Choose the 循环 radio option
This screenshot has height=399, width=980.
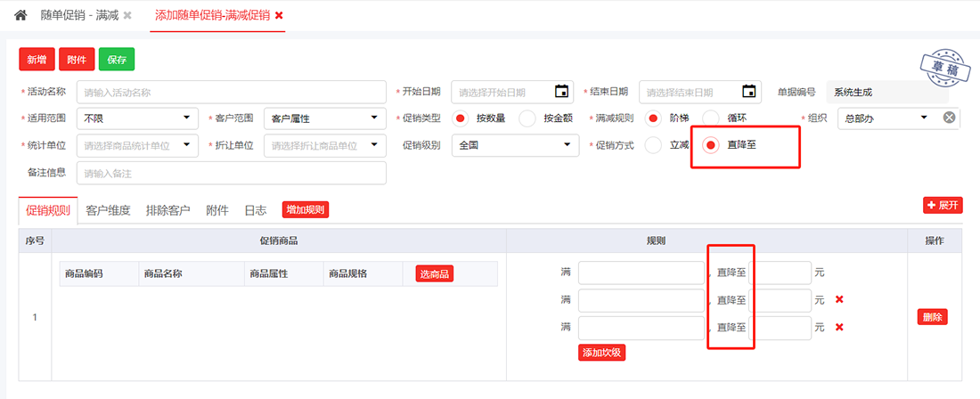point(711,118)
